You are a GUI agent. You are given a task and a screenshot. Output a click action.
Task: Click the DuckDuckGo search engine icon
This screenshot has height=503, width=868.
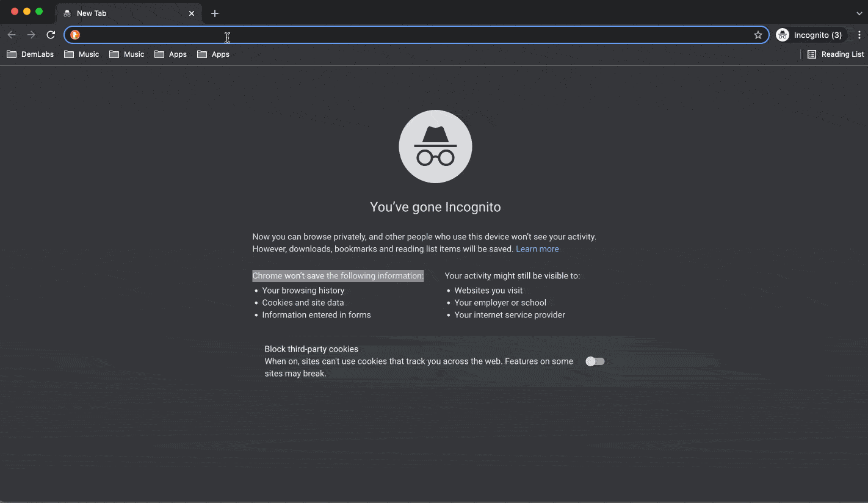coord(75,35)
